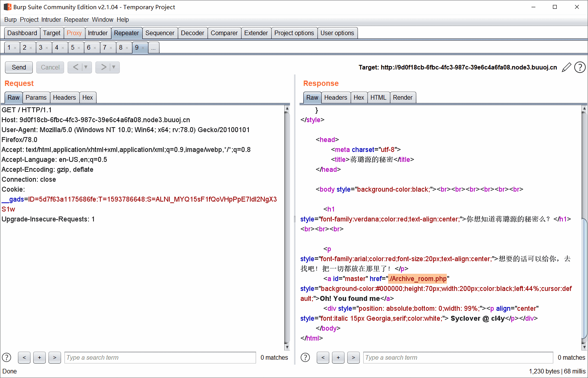Open the Project menu
Viewport: 588px width, 378px height.
29,20
